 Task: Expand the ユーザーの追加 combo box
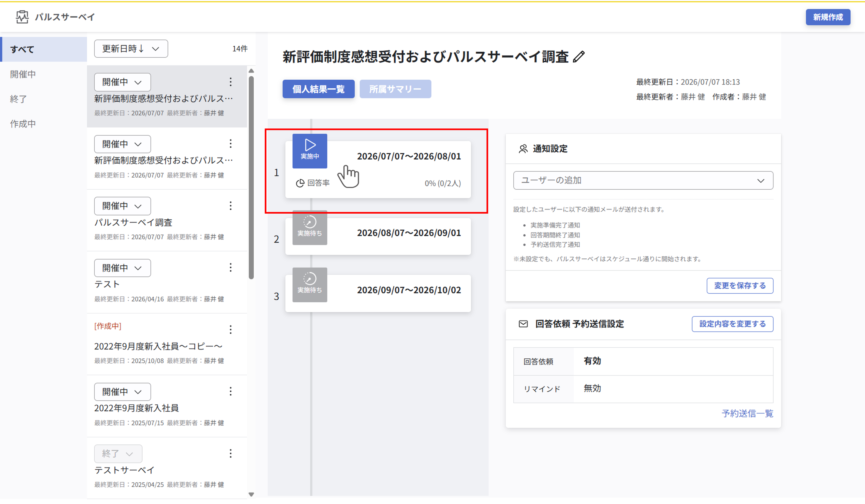[x=643, y=180]
